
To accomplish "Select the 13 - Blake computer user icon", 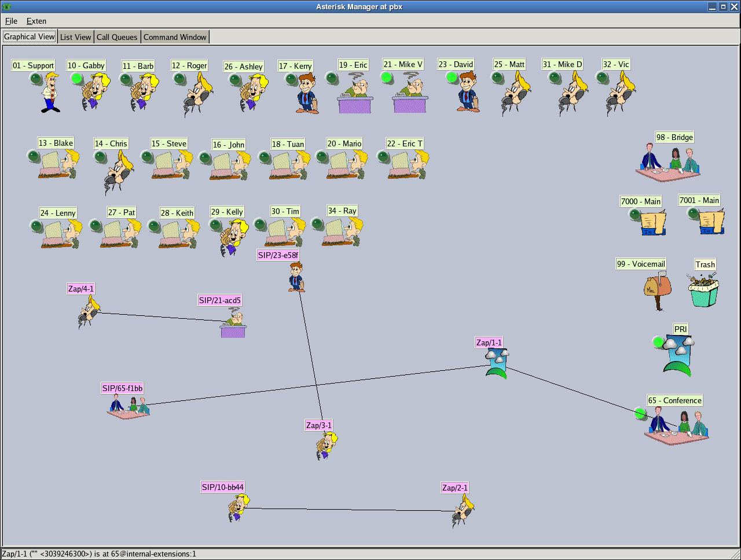I will [x=60, y=164].
